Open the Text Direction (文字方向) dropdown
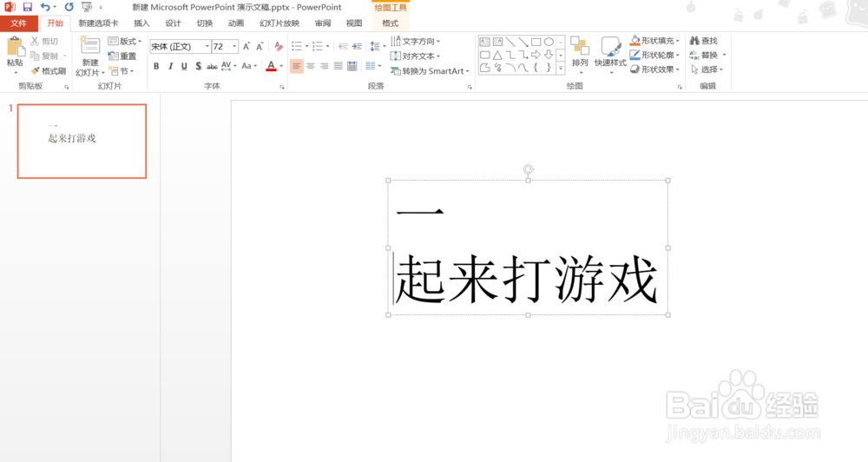868x462 pixels. 415,41
